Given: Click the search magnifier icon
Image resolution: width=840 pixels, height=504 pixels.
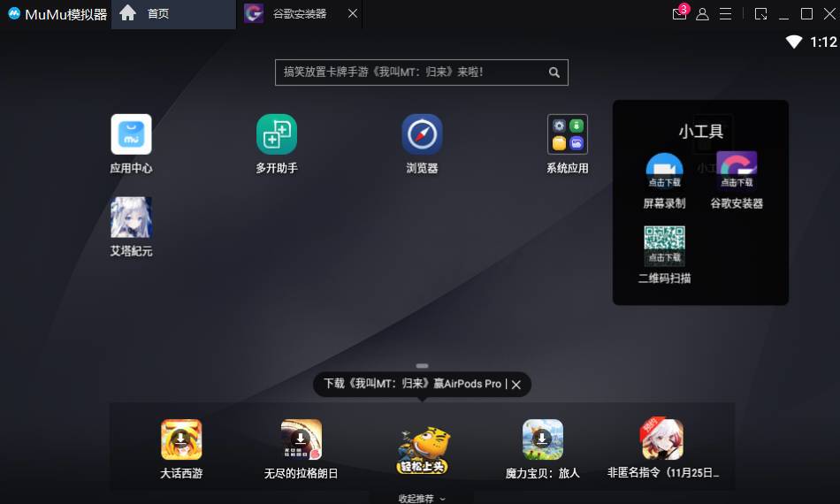Looking at the screenshot, I should tap(554, 73).
